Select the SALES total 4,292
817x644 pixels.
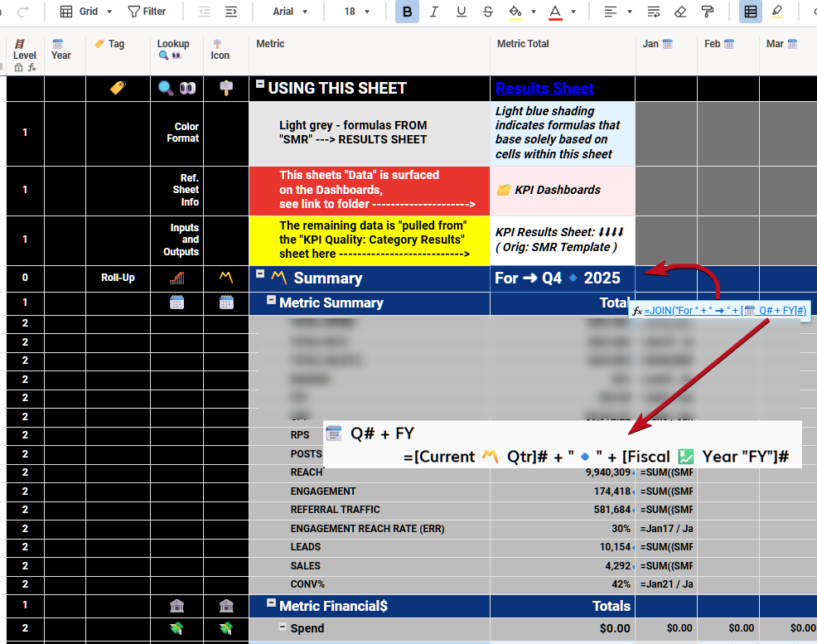tap(617, 565)
